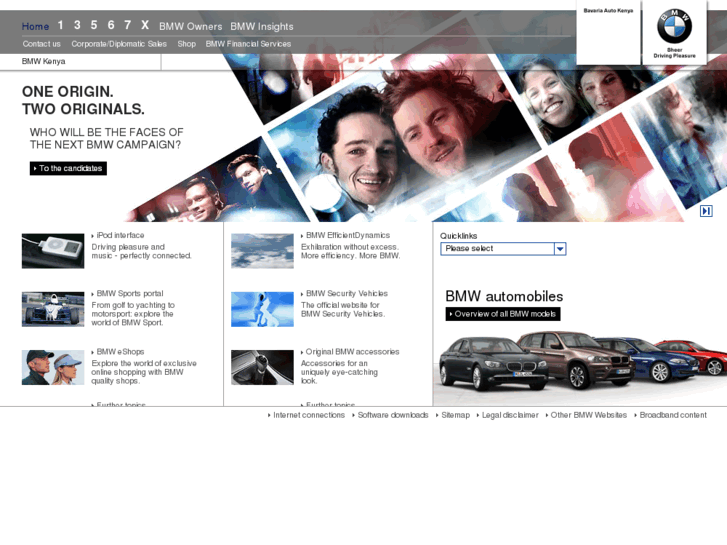Image resolution: width=727 pixels, height=545 pixels.
Task: Open the BMW eShops link
Action: [x=120, y=352]
